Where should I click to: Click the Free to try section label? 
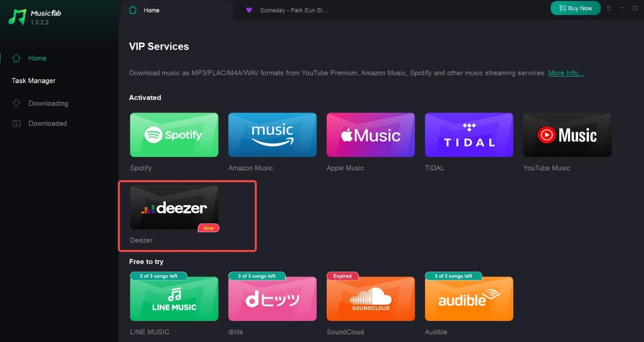pos(147,262)
